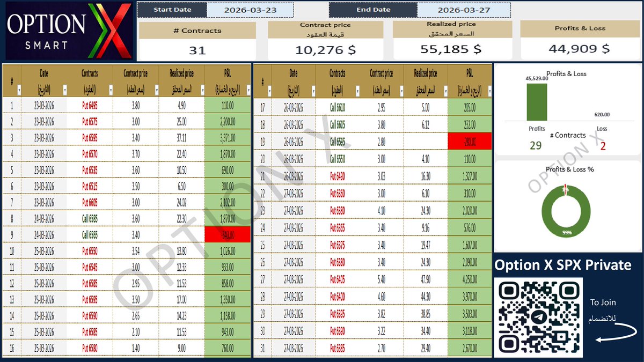Select cell Put 6515 in row 6

coord(90,186)
